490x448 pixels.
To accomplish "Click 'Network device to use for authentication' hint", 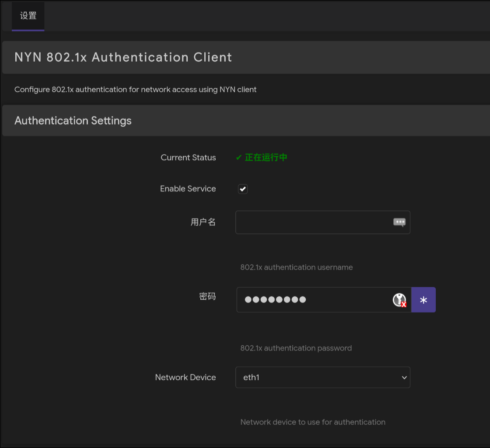I will [x=313, y=422].
